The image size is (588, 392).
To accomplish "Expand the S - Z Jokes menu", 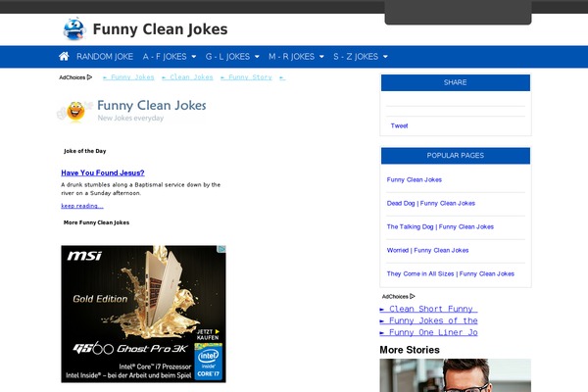I will 361,57.
